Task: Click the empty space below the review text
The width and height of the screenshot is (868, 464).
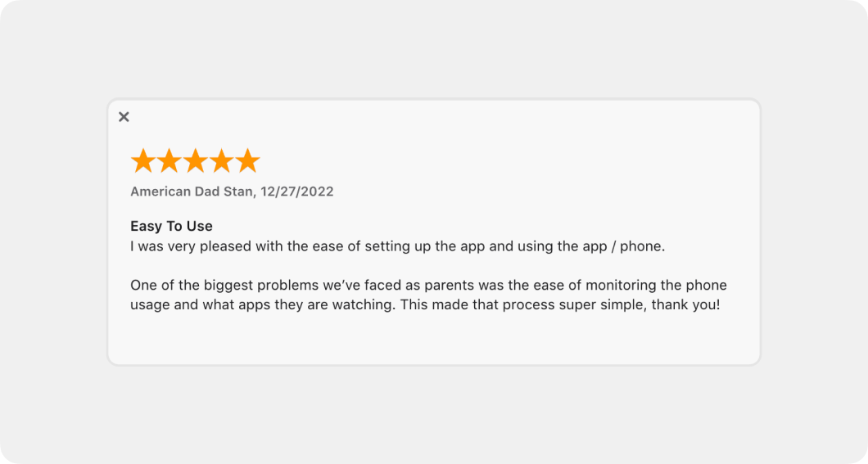Action: pyautogui.click(x=434, y=340)
